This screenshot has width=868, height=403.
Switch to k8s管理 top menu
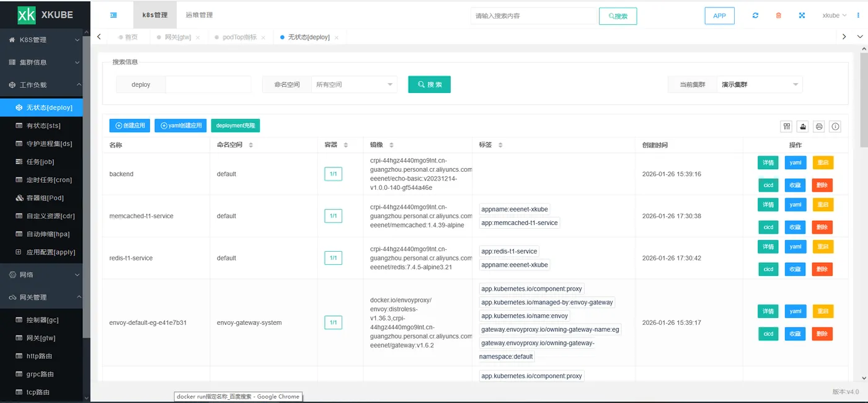(155, 15)
